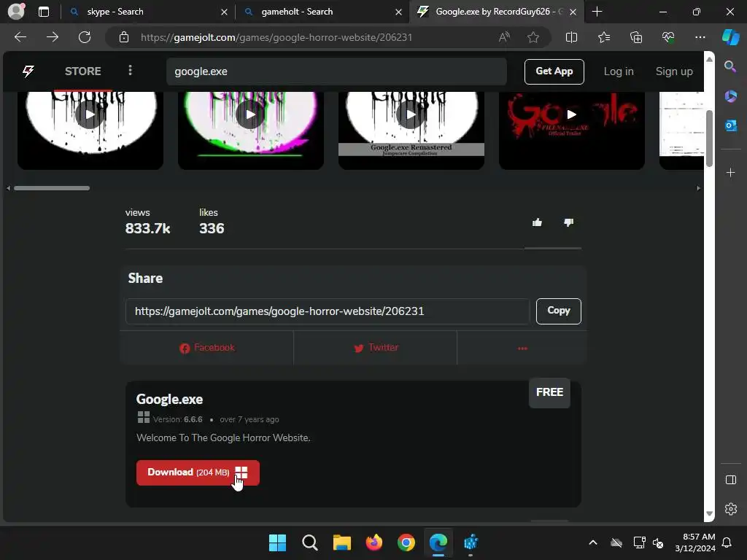Close the skype - Search tab

click(224, 12)
